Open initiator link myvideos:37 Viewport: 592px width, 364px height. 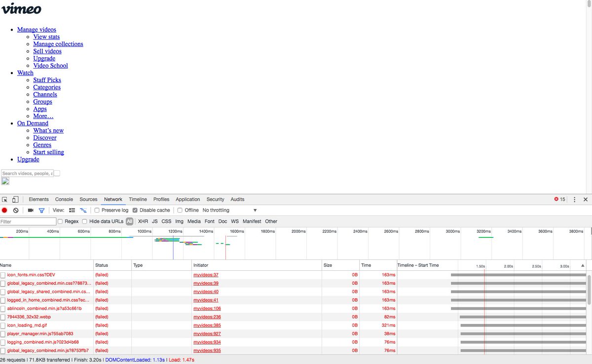206,275
